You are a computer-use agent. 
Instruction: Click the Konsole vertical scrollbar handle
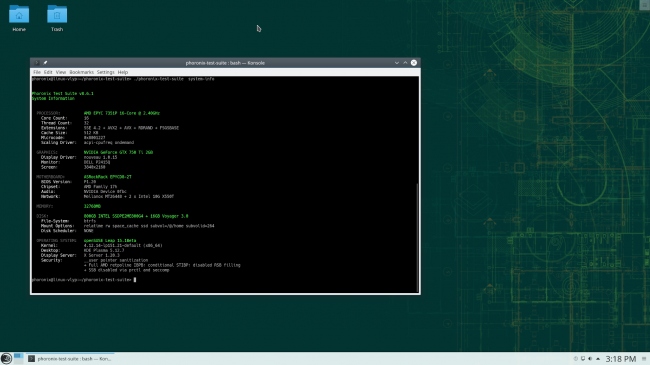417,237
